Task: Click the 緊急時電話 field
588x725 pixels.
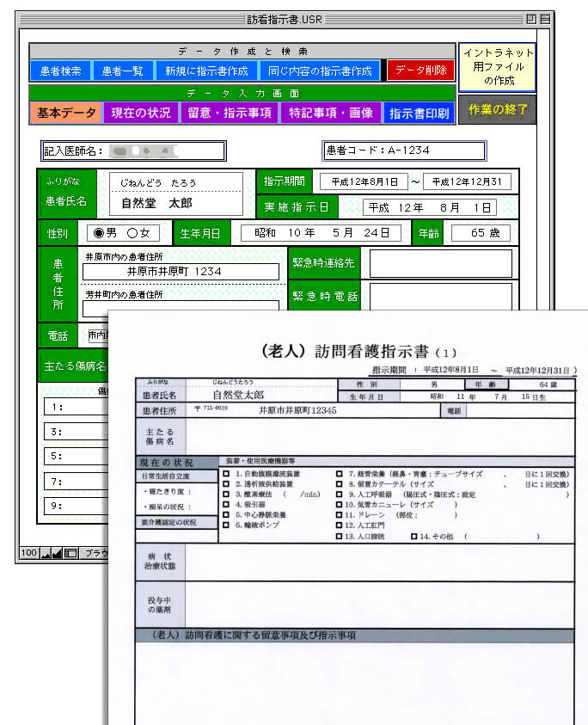Action: click(441, 297)
